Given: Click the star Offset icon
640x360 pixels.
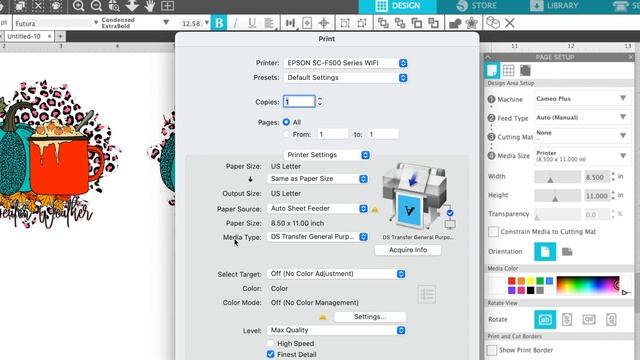Looking at the screenshot, I should pos(471,23).
